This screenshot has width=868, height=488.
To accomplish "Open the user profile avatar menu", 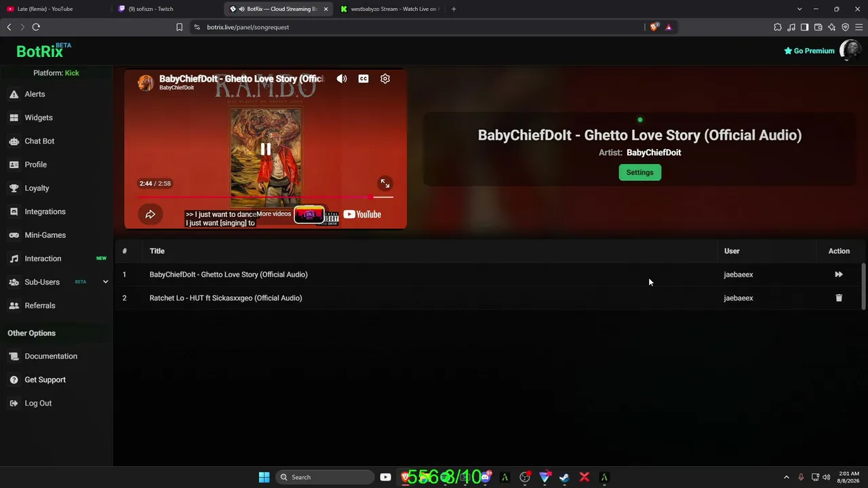I will point(850,51).
